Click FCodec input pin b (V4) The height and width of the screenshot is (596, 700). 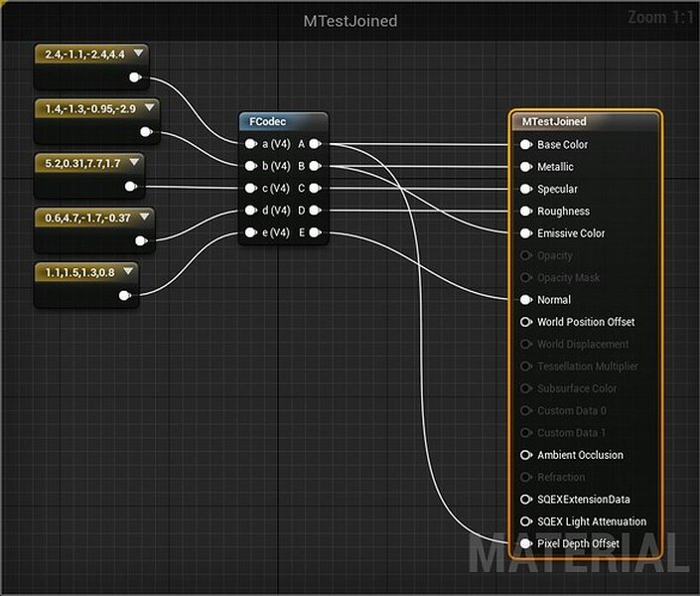[251, 166]
